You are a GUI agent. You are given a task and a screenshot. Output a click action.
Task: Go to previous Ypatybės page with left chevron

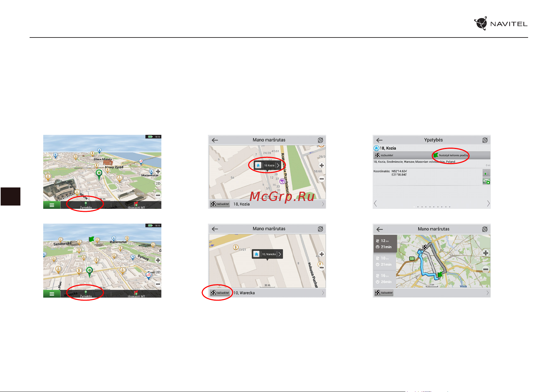(375, 204)
